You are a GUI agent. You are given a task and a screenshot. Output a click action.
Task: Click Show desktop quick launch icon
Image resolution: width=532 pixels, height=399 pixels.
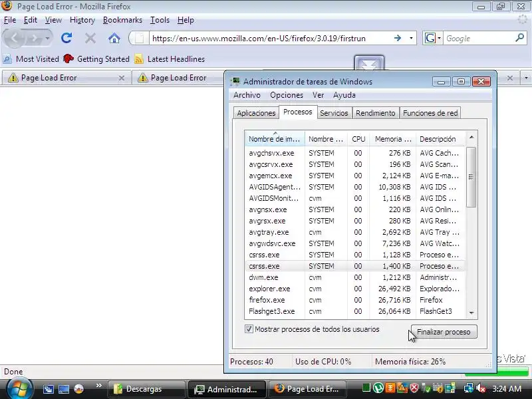[x=64, y=389]
